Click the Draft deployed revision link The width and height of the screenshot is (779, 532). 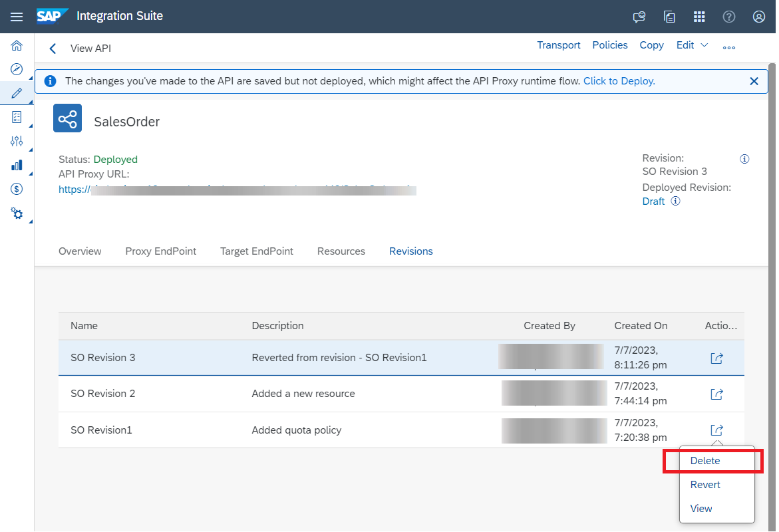click(x=653, y=201)
